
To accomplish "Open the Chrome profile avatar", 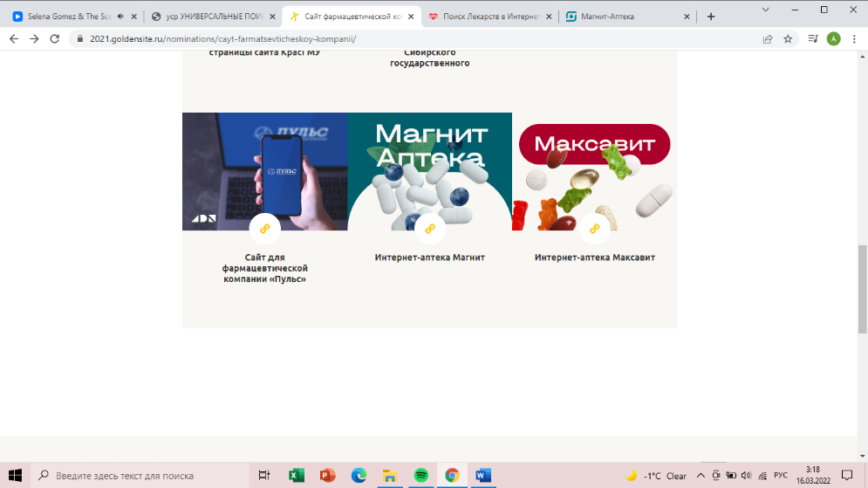I will pos(833,38).
